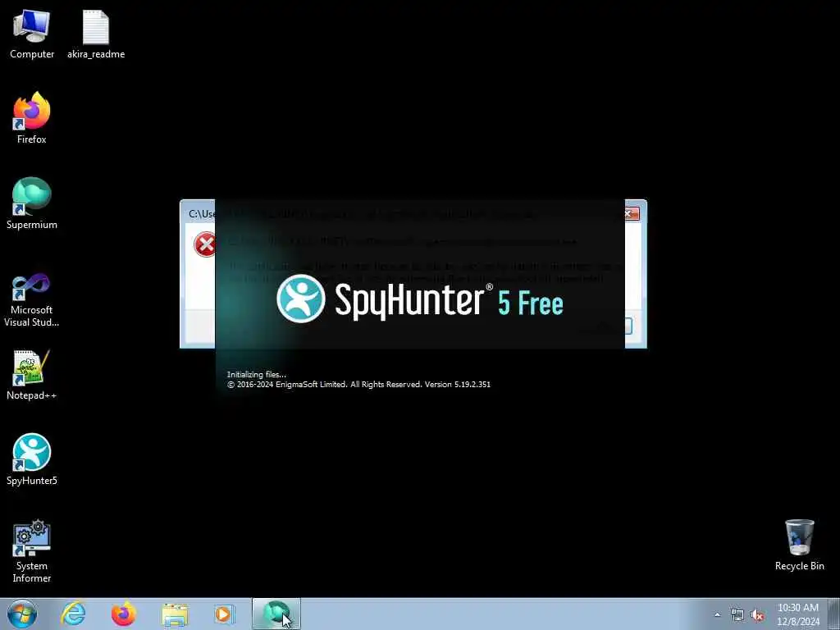Launch the Supermium desktop shortcut
The height and width of the screenshot is (630, 840).
click(32, 203)
